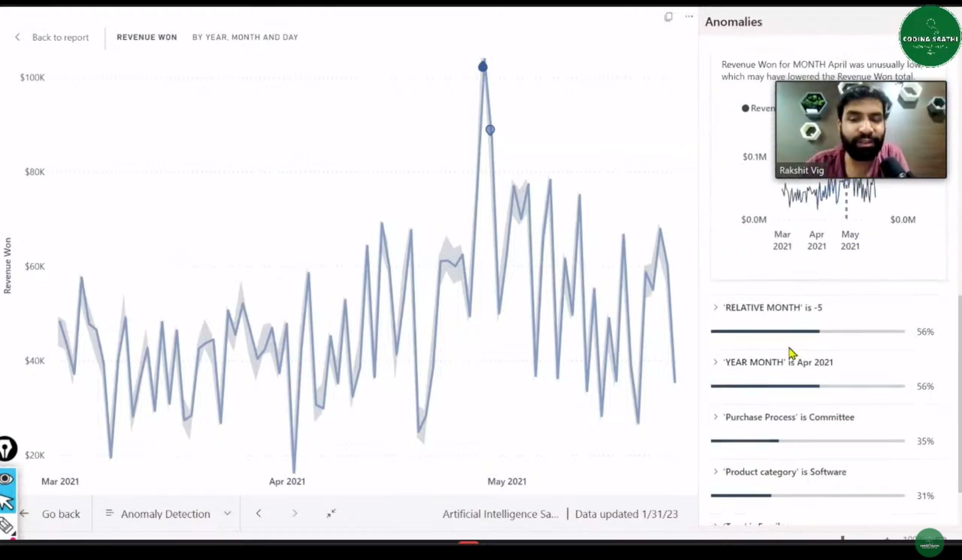The width and height of the screenshot is (962, 560).
Task: Select the eraser annotation tool
Action: [x=7, y=526]
